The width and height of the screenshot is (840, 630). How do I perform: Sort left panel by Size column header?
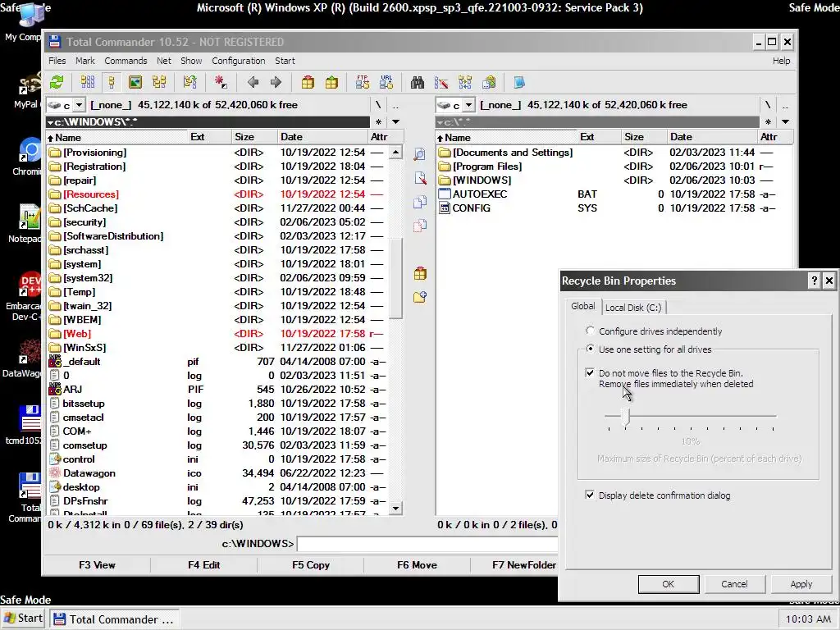point(254,137)
